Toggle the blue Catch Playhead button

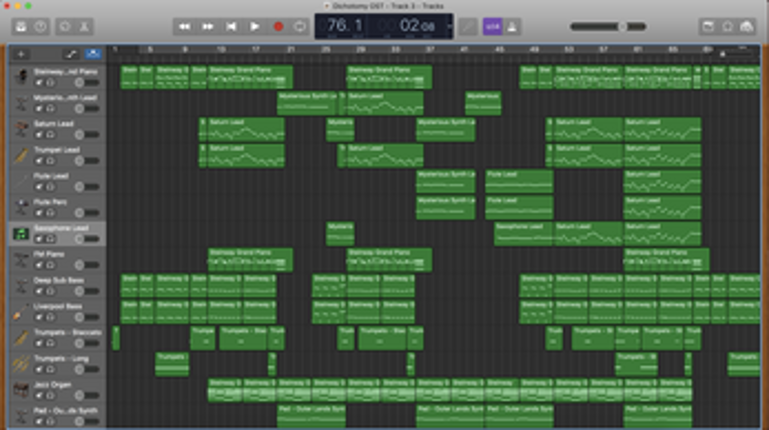(93, 54)
